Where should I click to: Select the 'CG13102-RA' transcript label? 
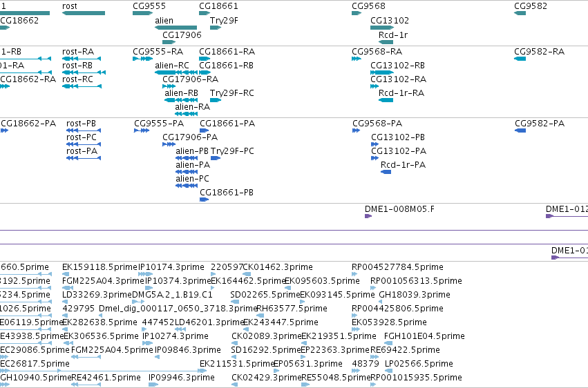[x=399, y=79]
